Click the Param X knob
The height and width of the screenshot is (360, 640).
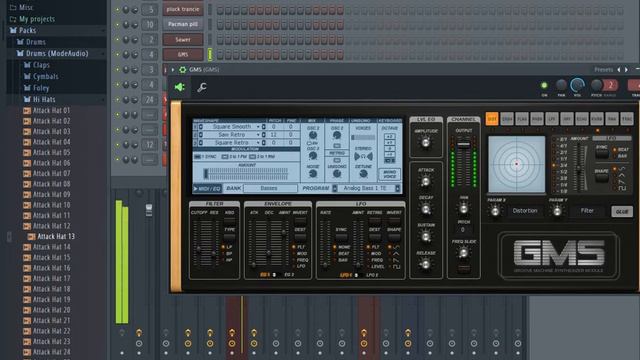495,211
